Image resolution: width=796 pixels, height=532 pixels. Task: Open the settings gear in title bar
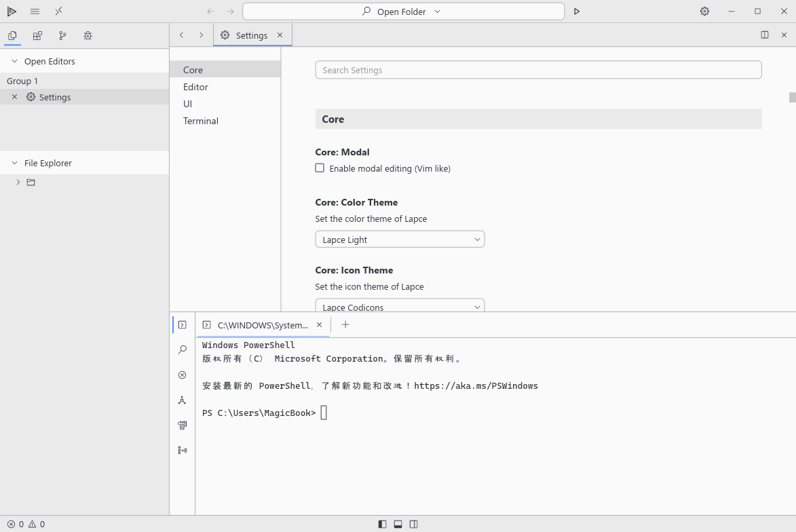tap(704, 11)
